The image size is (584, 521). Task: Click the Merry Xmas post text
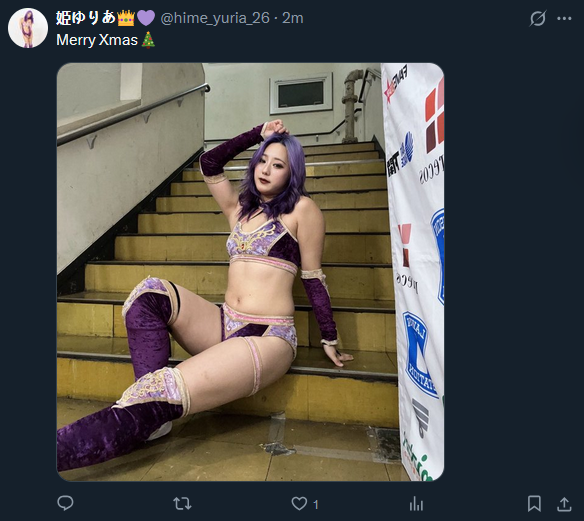97,40
